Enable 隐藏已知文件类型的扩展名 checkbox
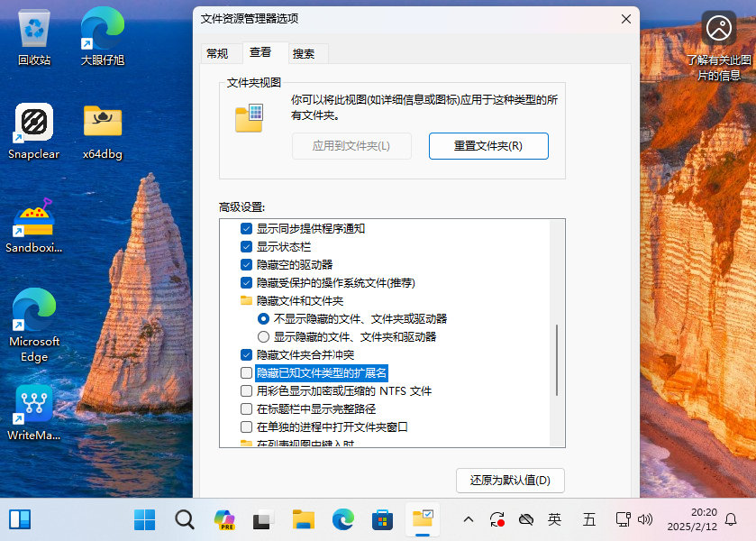Image resolution: width=756 pixels, height=541 pixels. [x=247, y=373]
